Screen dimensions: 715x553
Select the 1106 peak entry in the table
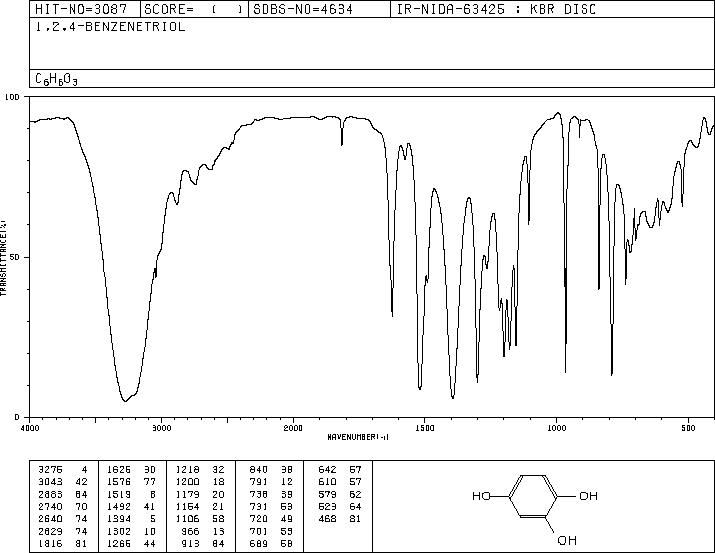click(200, 519)
